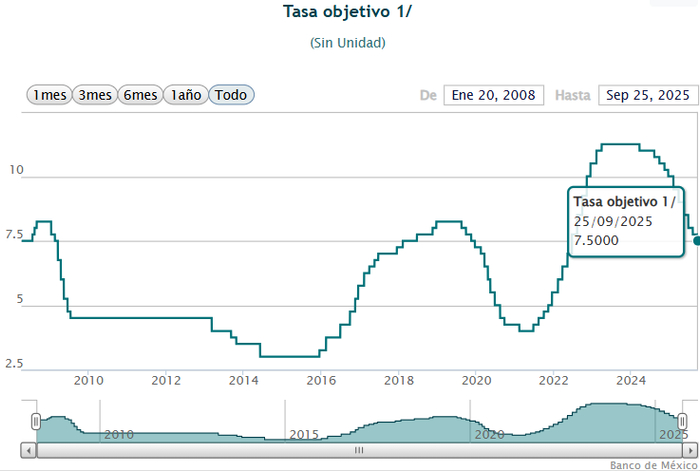Click the scrollbar left arrow
The width and height of the screenshot is (700, 471).
click(x=29, y=450)
